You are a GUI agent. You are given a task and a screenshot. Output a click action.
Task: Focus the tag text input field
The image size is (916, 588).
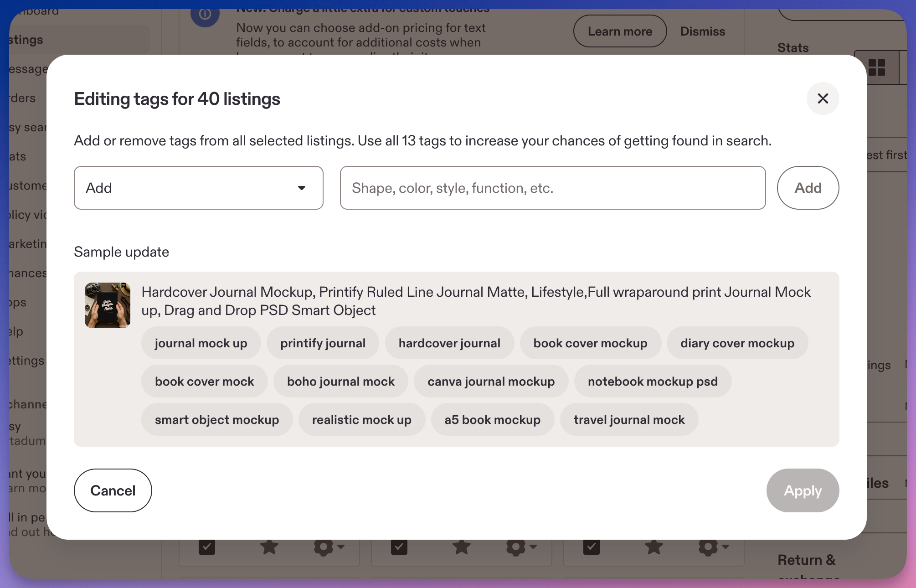click(553, 188)
